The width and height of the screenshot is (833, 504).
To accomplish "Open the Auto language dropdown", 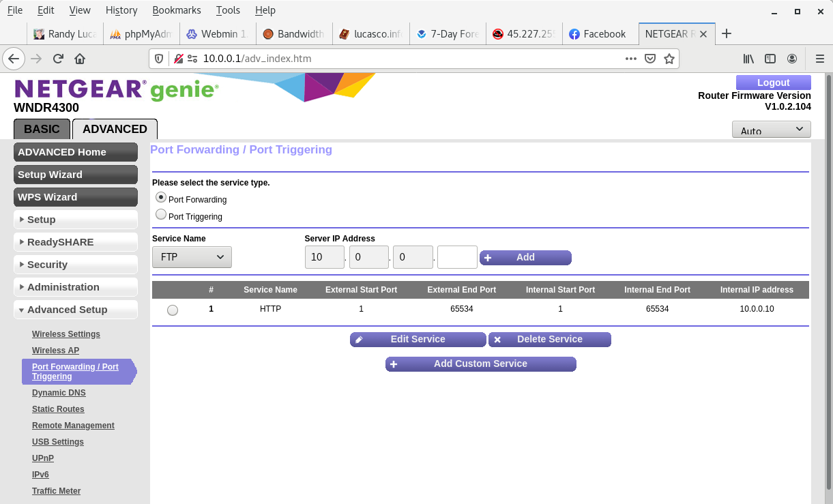I will coord(771,130).
